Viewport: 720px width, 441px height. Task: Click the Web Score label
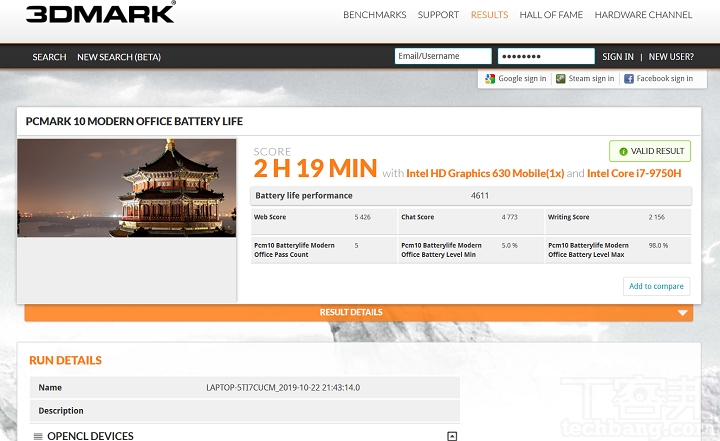pyautogui.click(x=270, y=217)
